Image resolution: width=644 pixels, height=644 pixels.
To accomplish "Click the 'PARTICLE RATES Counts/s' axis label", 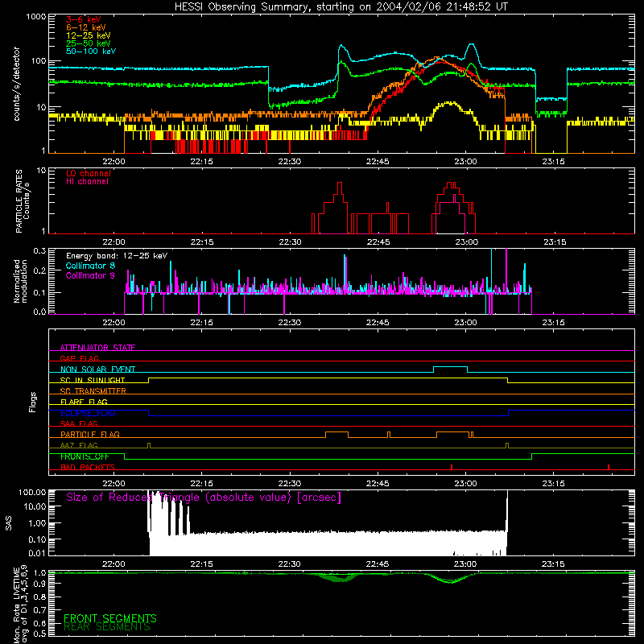I will pos(23,201).
